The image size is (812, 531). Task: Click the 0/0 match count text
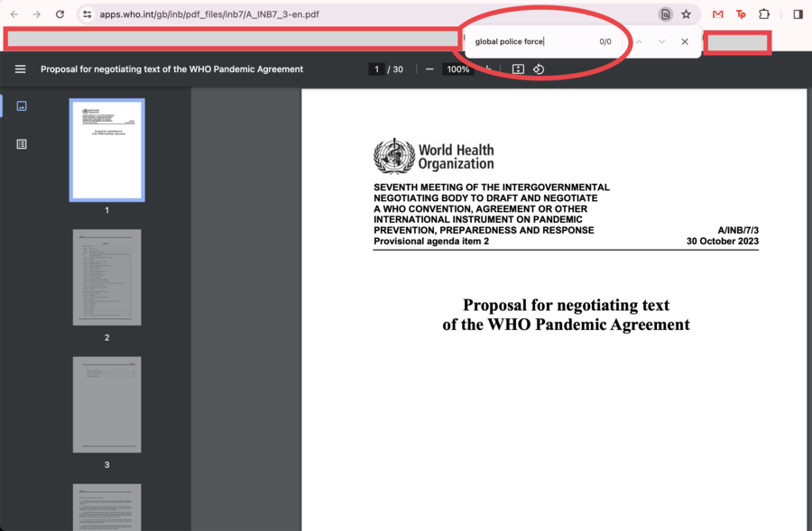[604, 41]
